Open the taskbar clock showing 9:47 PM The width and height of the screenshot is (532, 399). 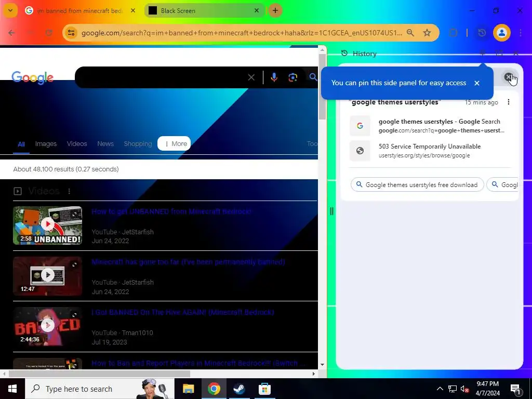487,389
